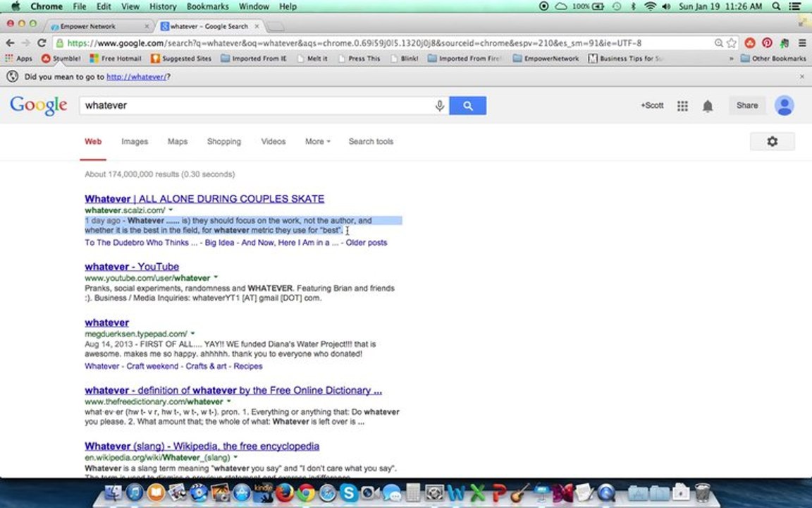Image resolution: width=812 pixels, height=508 pixels.
Task: Open the Bookmarks menu in menu bar
Action: (208, 6)
